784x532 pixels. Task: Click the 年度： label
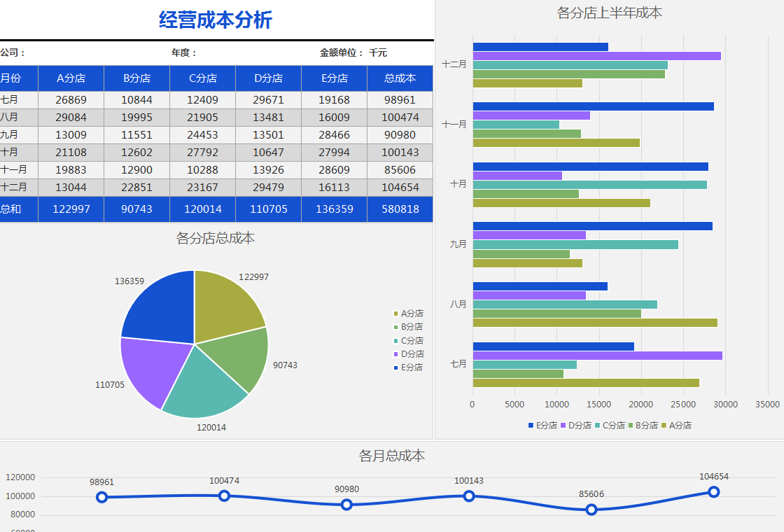184,52
